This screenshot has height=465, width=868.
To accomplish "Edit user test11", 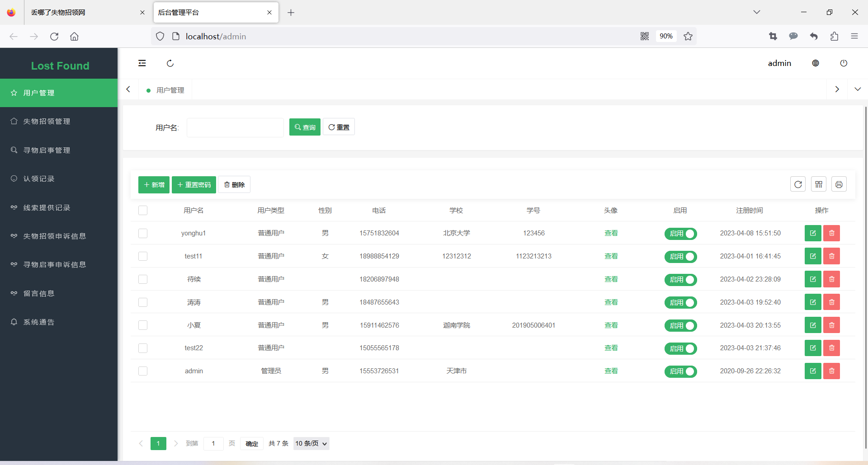I will [813, 256].
